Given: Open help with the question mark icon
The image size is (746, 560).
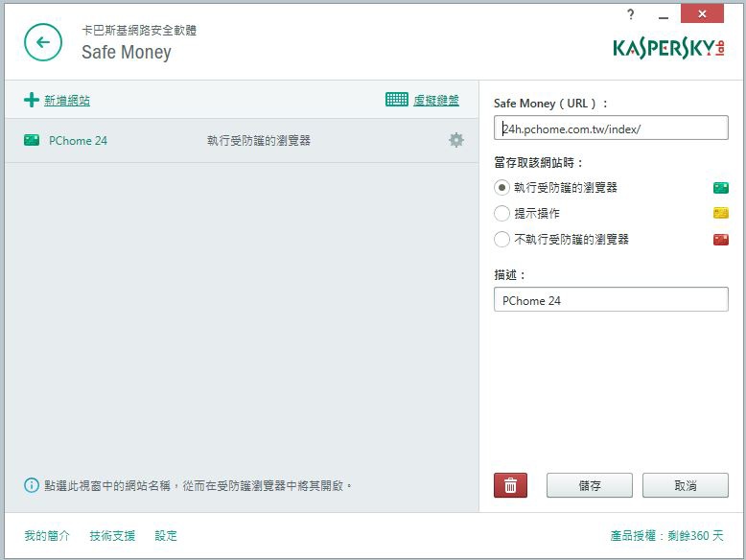Looking at the screenshot, I should 630,14.
